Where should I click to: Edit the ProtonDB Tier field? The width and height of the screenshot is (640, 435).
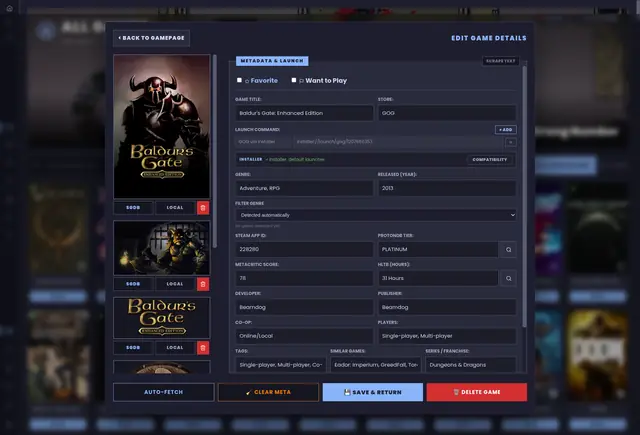[438, 249]
